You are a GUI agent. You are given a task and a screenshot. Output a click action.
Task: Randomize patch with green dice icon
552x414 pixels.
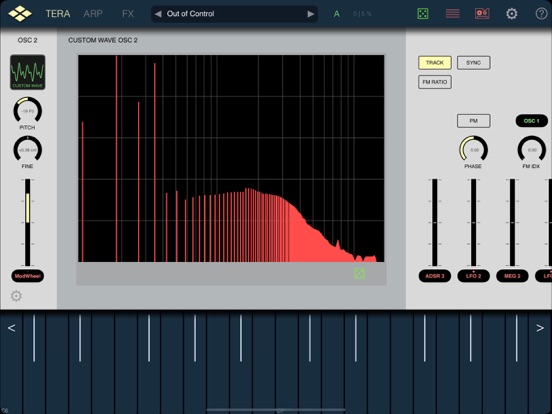click(422, 14)
